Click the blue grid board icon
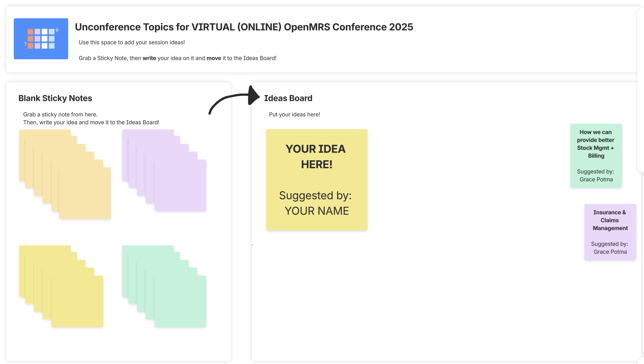The image size is (644, 364). point(41,39)
